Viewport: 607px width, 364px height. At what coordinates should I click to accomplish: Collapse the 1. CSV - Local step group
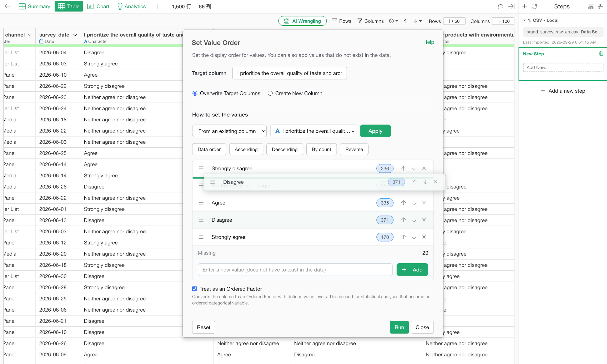[x=524, y=20]
